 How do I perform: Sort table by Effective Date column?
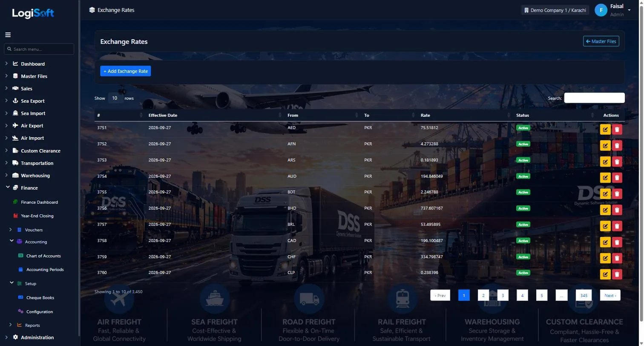tap(215, 115)
